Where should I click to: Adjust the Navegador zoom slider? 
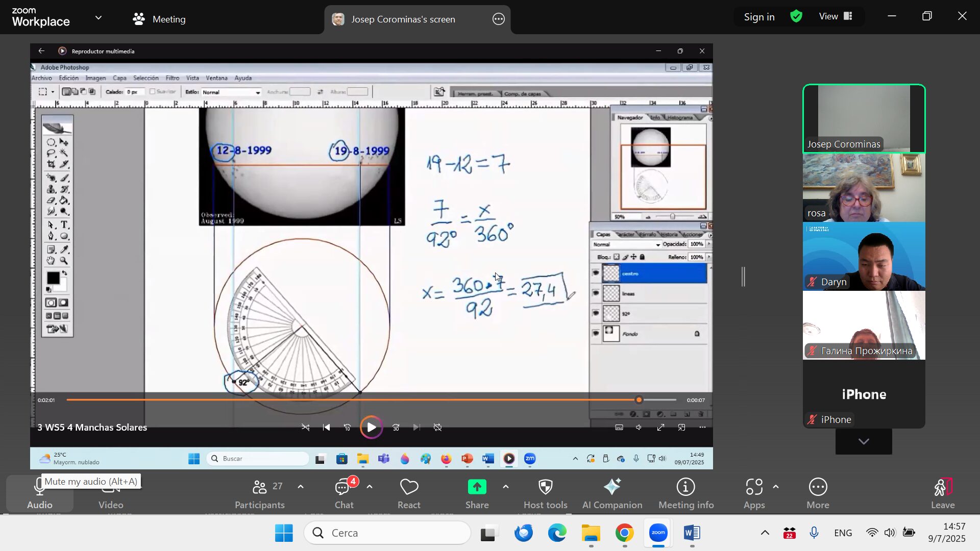pos(673,217)
